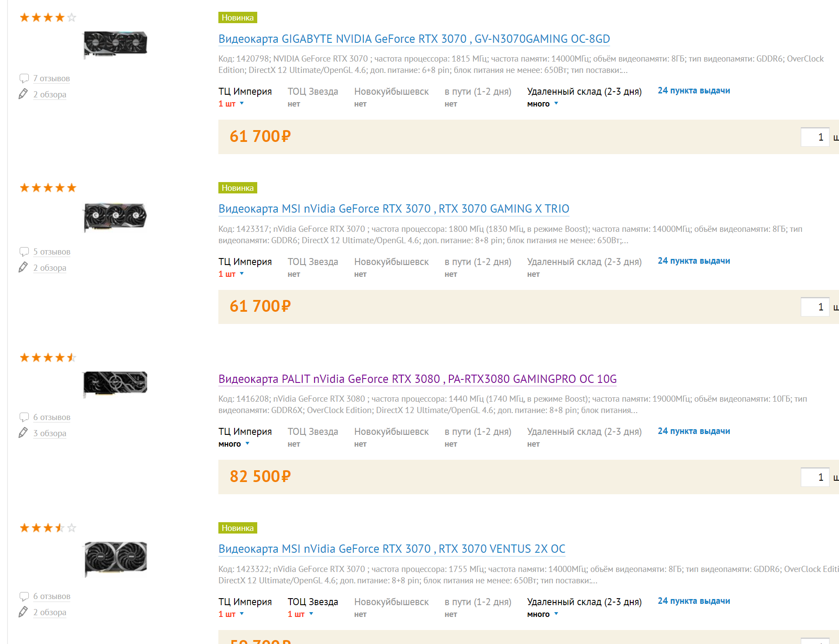
Task: Click ТОЦ Звезда label for the GIGABYTE card
Action: point(313,92)
